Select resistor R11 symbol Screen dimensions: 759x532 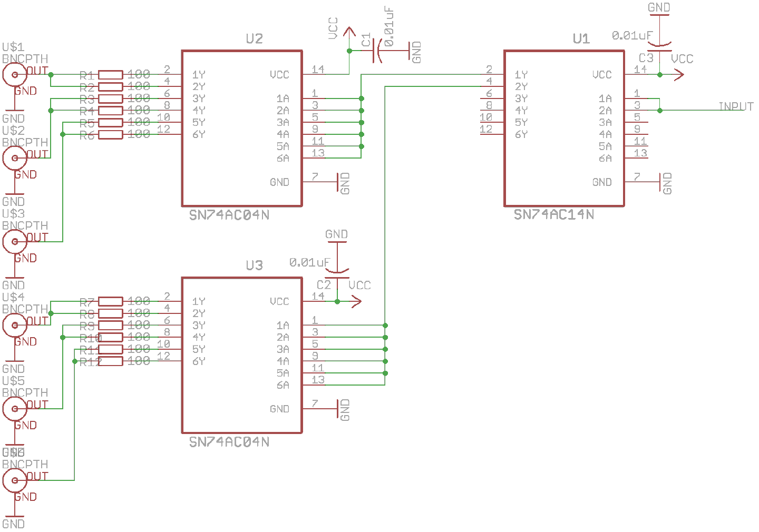tap(111, 349)
